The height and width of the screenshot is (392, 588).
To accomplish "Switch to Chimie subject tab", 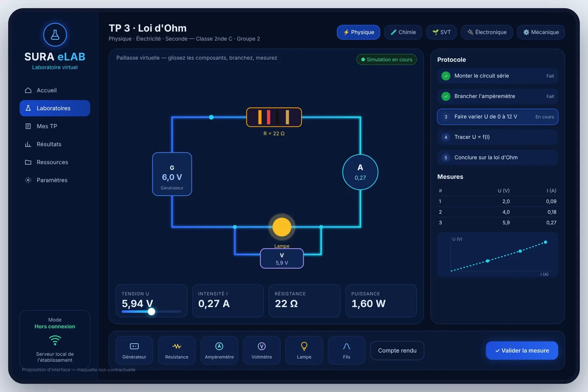I will [x=403, y=32].
